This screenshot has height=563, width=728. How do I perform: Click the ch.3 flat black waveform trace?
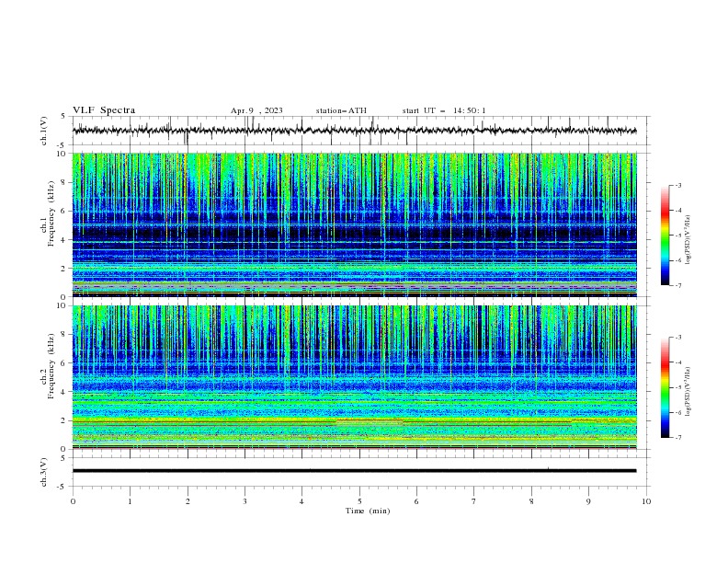[354, 471]
